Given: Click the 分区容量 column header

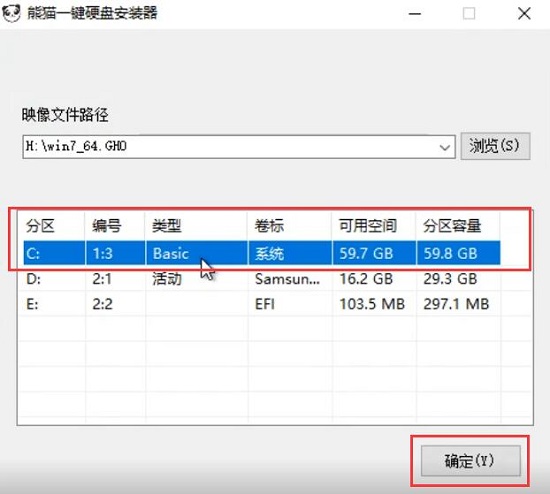Looking at the screenshot, I should tap(458, 226).
